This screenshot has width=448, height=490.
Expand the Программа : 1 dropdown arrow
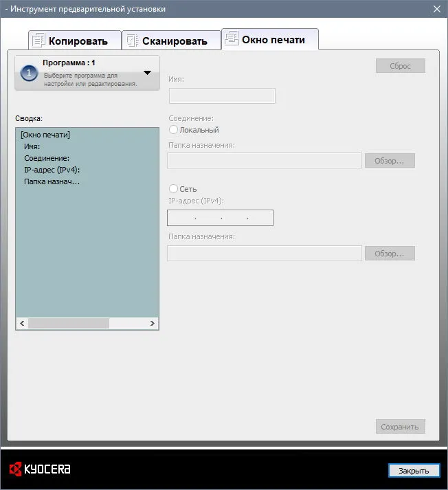pyautogui.click(x=147, y=73)
